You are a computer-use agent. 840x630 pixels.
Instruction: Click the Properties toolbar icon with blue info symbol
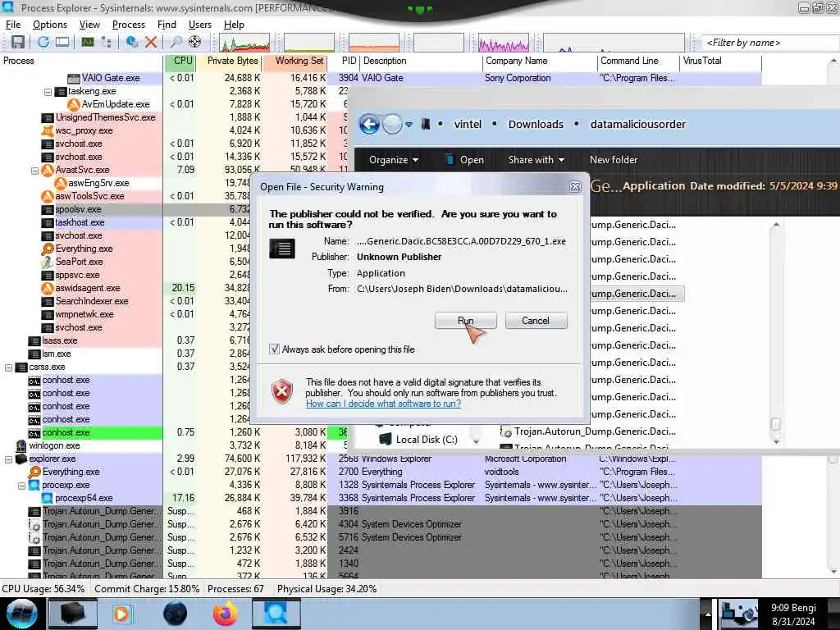pyautogui.click(x=132, y=42)
